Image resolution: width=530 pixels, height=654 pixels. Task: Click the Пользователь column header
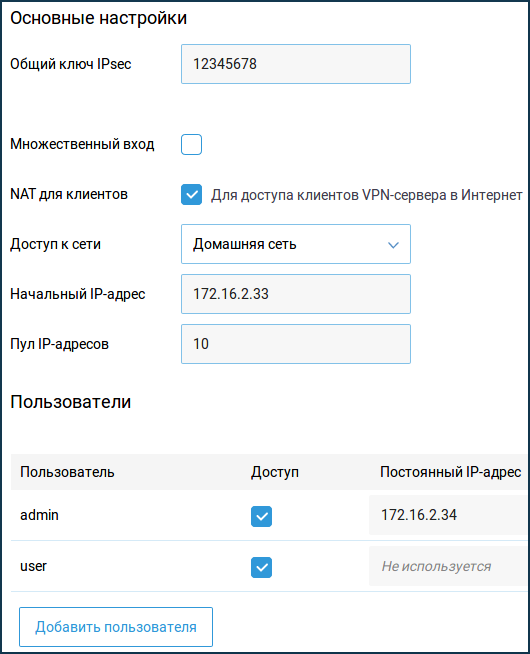[x=67, y=472]
